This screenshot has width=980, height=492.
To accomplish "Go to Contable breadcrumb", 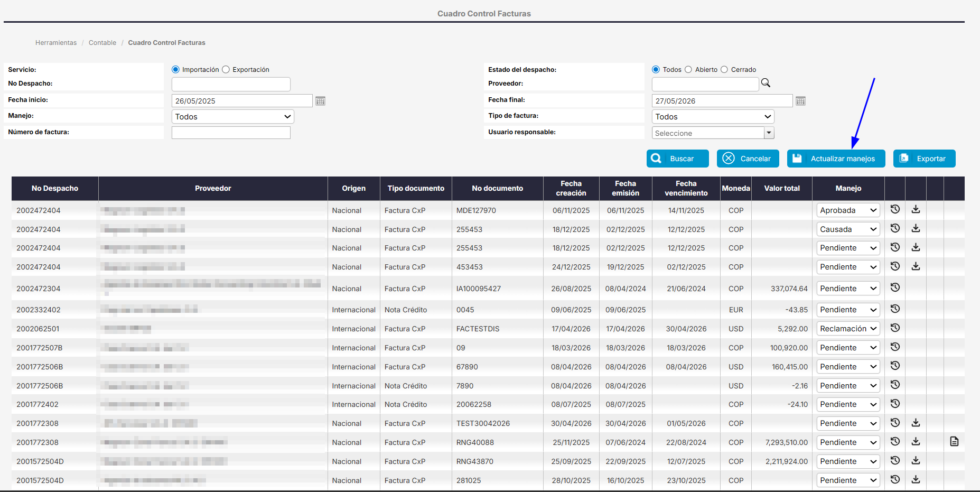I will tap(102, 43).
